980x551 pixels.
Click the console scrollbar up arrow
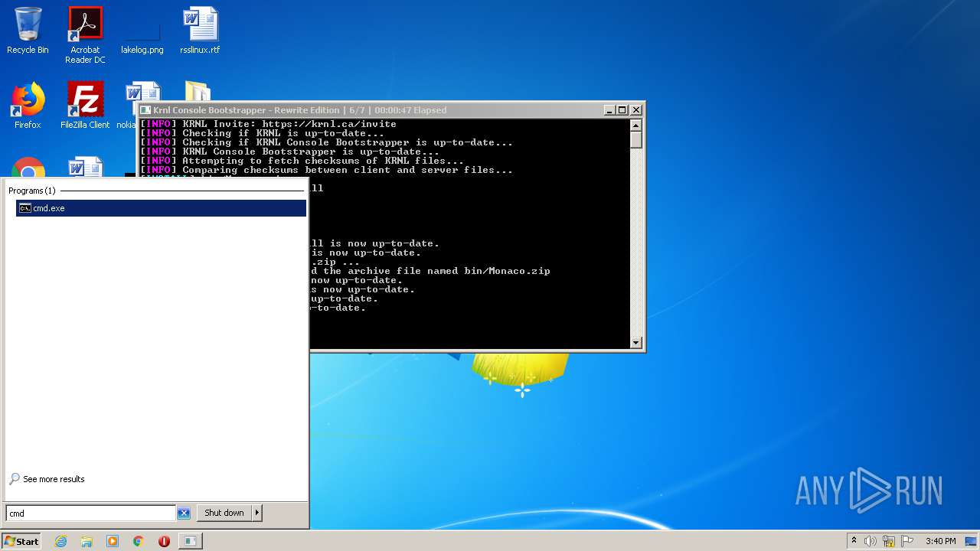click(x=635, y=125)
